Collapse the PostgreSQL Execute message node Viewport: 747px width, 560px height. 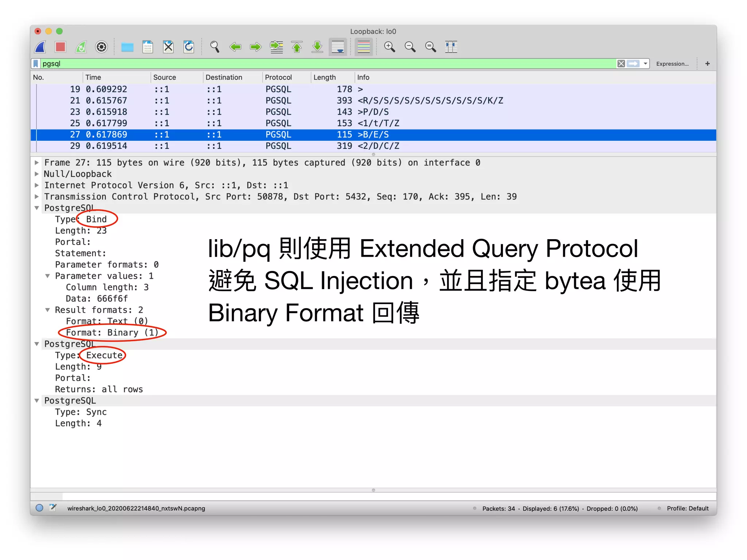36,344
